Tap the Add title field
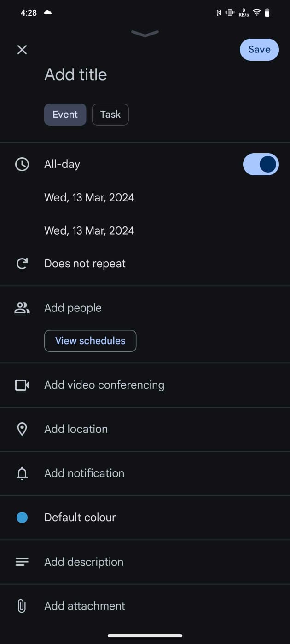Image resolution: width=290 pixels, height=644 pixels. tap(75, 75)
